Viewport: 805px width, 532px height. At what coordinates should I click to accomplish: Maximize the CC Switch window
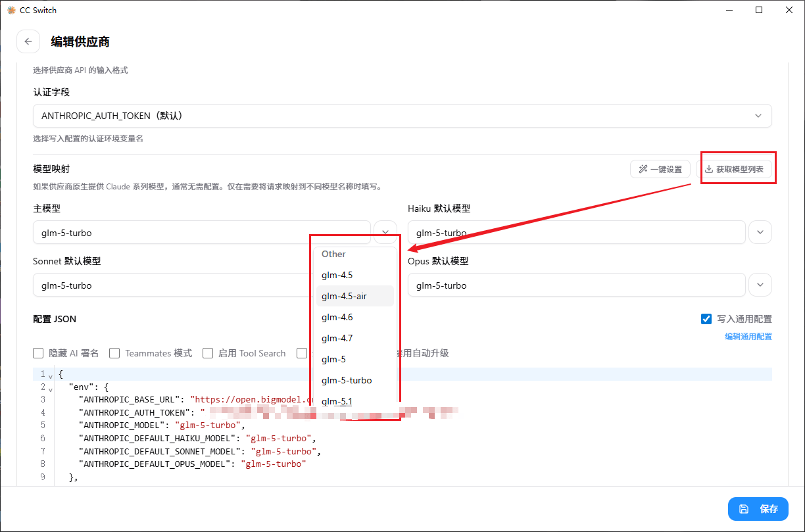pyautogui.click(x=759, y=10)
